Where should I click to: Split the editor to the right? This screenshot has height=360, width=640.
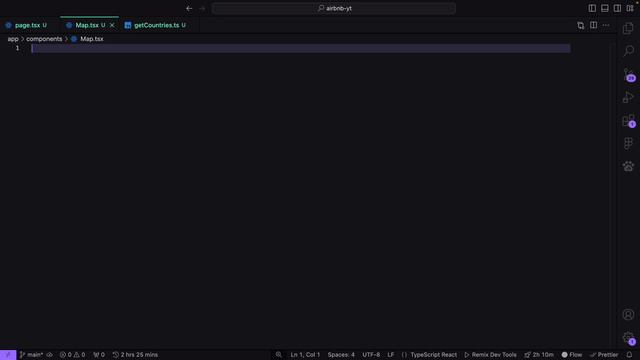click(593, 25)
